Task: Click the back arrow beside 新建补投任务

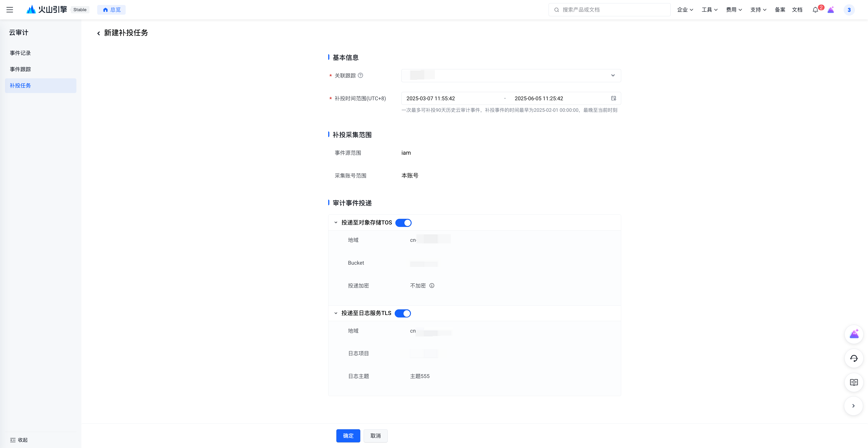Action: 98,33
